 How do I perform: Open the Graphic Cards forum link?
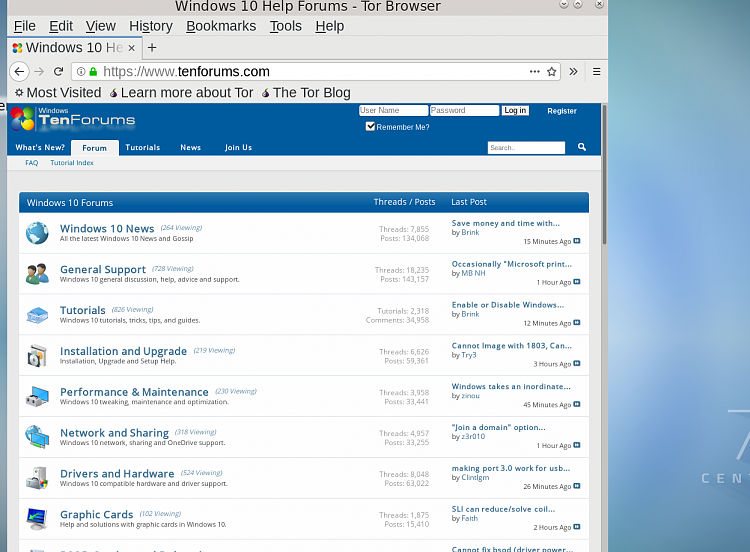click(97, 515)
